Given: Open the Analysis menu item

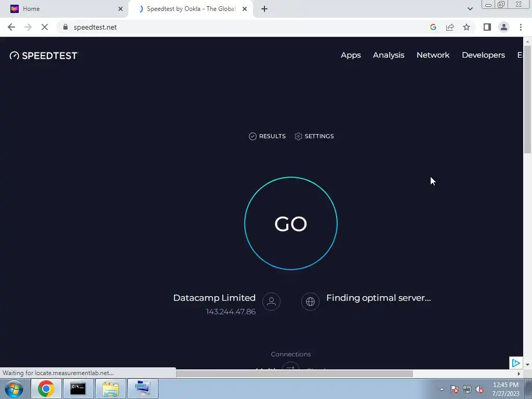Looking at the screenshot, I should coord(389,55).
